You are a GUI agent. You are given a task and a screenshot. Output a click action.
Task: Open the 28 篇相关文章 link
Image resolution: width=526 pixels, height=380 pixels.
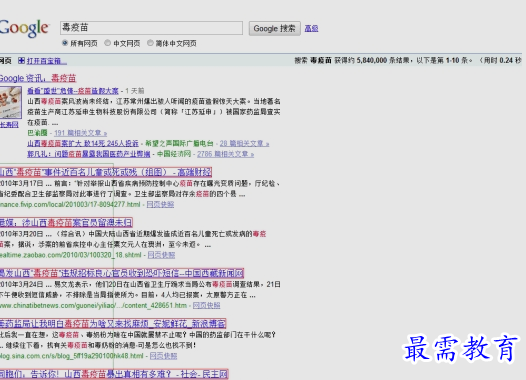[x=244, y=143]
